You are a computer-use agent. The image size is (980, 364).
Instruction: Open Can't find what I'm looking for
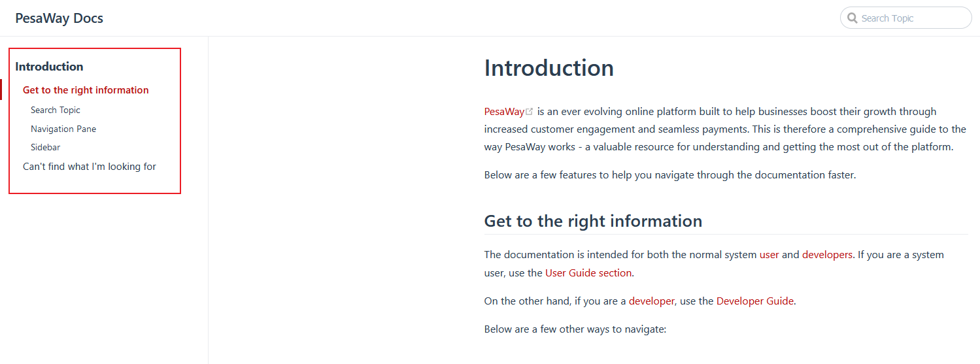point(90,167)
